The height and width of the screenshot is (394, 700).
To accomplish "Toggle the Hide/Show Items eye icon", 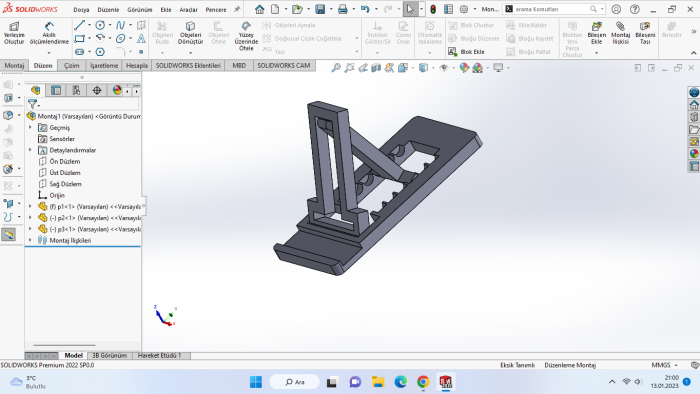I will (444, 68).
